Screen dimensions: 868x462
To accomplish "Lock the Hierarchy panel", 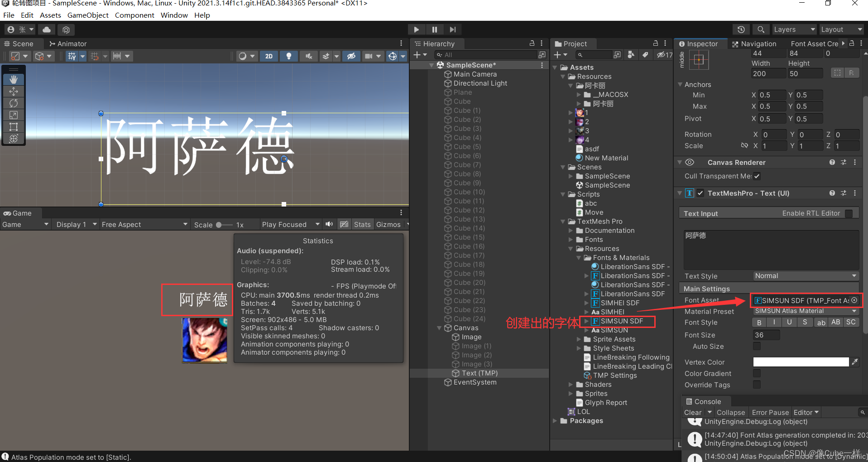I will click(x=532, y=43).
